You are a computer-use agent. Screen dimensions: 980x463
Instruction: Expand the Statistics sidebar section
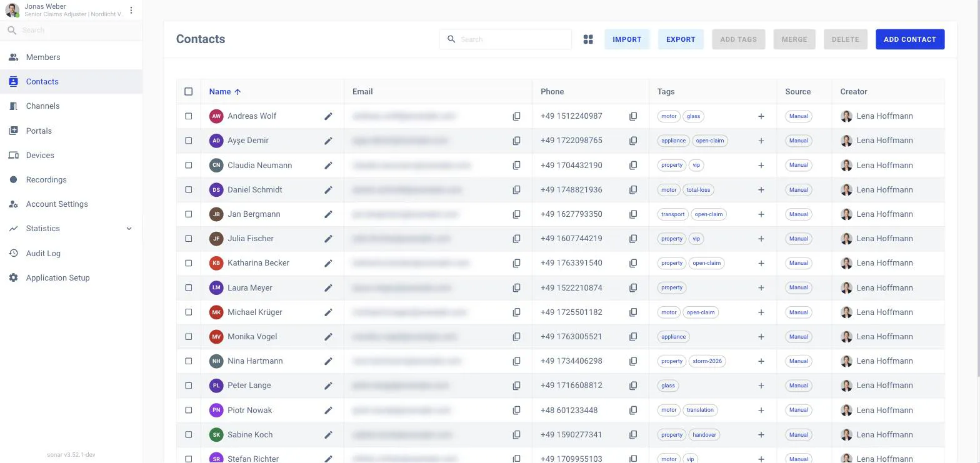[71, 229]
